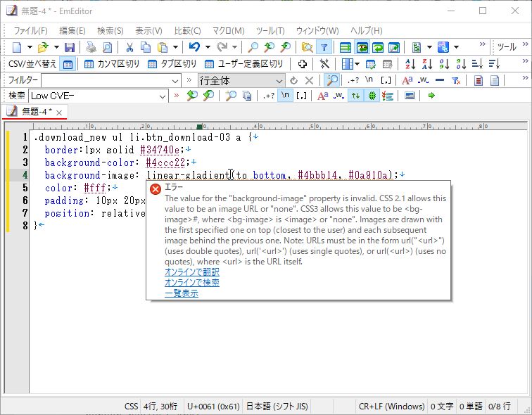Viewport: 532px width, 415px height.
Task: Sort Z to A descending
Action: (x=427, y=64)
